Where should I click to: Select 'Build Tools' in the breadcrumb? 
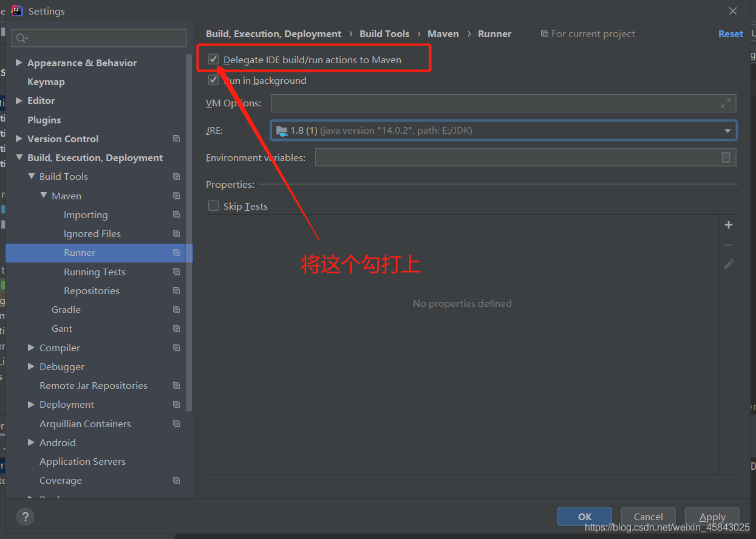(x=384, y=33)
